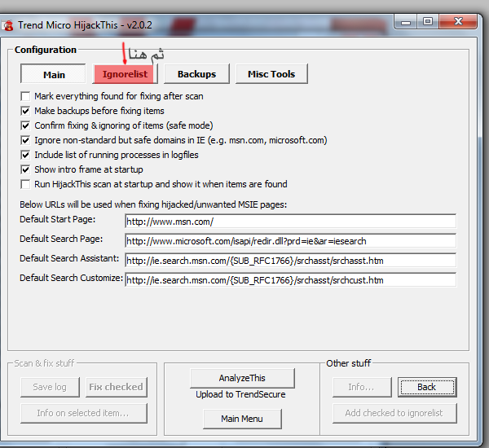Click the Default Start Page URL field
This screenshot has width=489, height=448.
[x=291, y=222]
